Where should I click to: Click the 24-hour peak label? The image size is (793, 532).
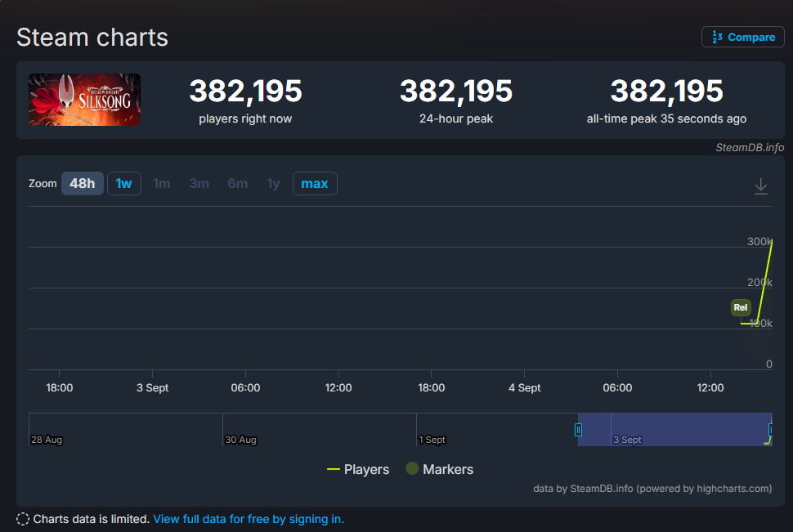456,118
